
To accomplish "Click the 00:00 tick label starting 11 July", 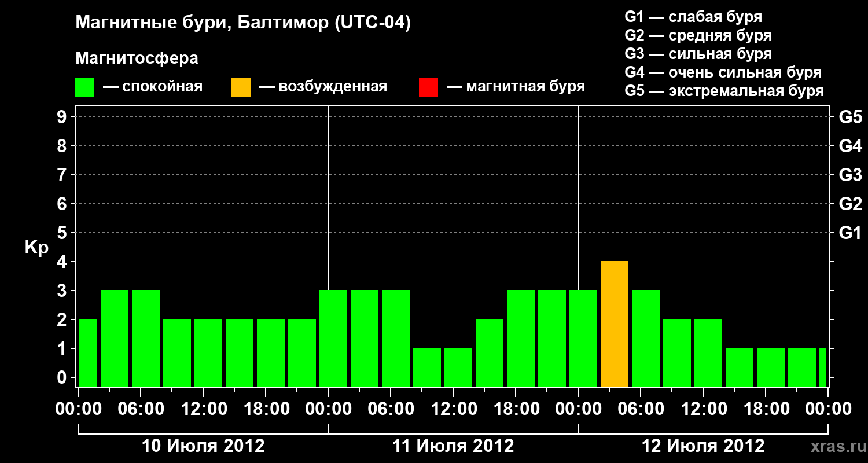I will tap(328, 409).
